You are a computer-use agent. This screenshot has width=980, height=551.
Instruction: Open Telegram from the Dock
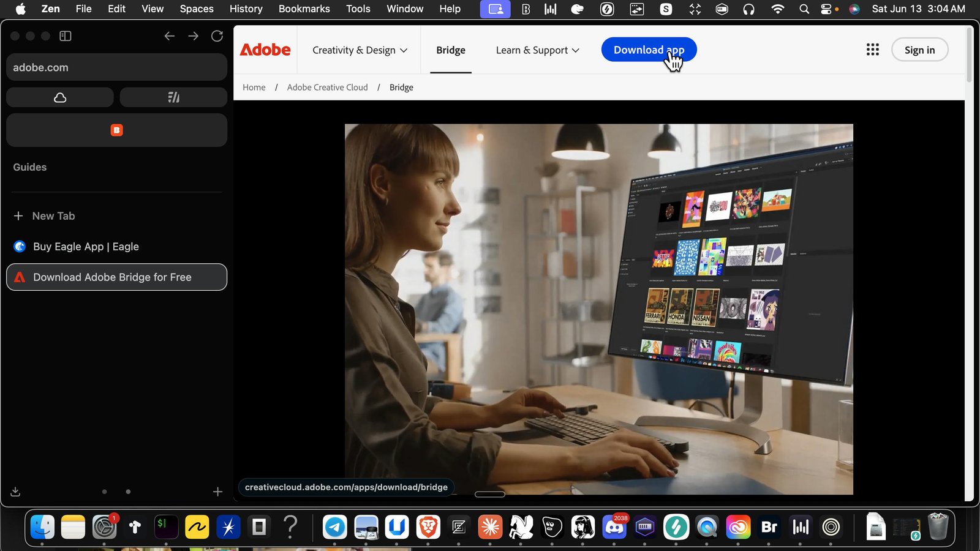[335, 527]
